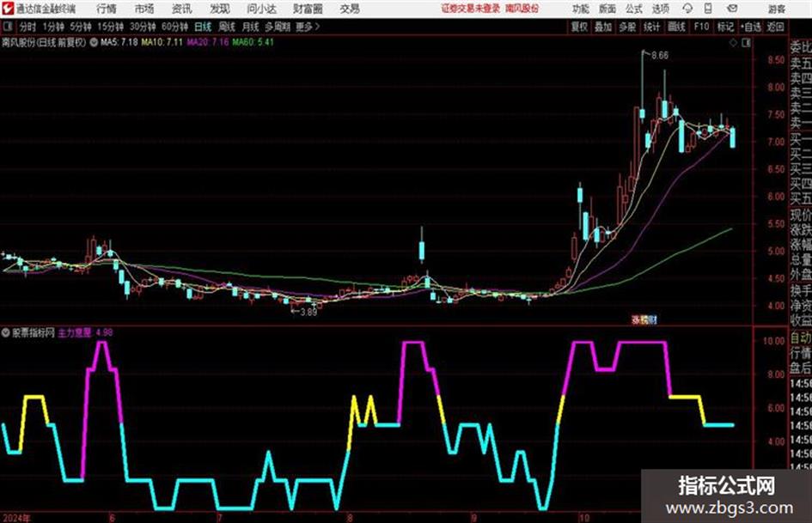Viewport: 812px width, 523px height.
Task: Click the 复权 toolbar button
Action: coord(579,27)
